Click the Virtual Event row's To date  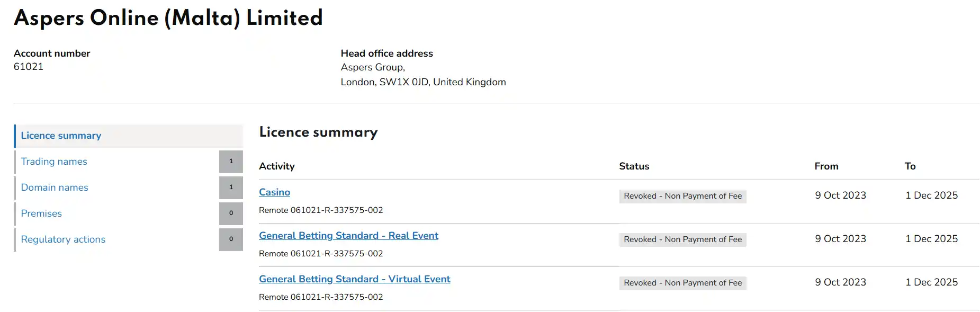tap(932, 282)
